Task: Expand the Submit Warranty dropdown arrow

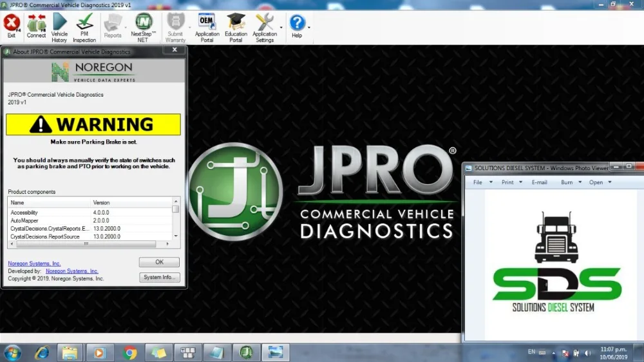Action: [x=190, y=28]
